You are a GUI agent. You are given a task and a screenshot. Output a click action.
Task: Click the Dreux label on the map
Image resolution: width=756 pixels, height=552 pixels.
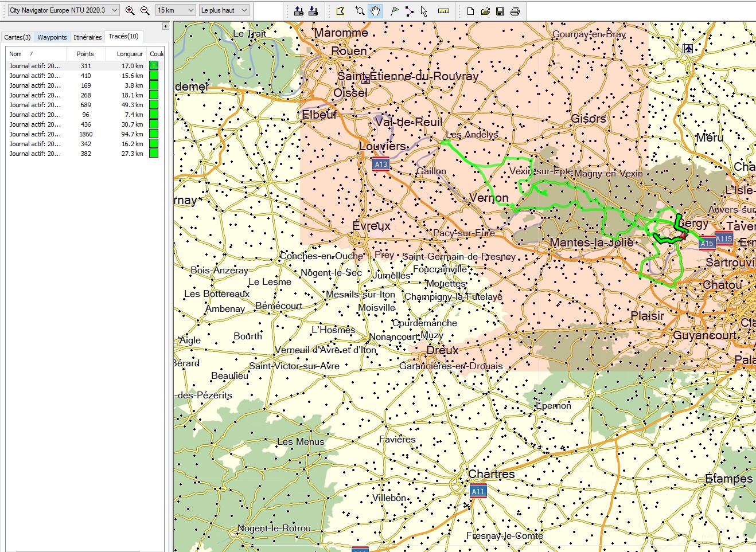(x=442, y=350)
